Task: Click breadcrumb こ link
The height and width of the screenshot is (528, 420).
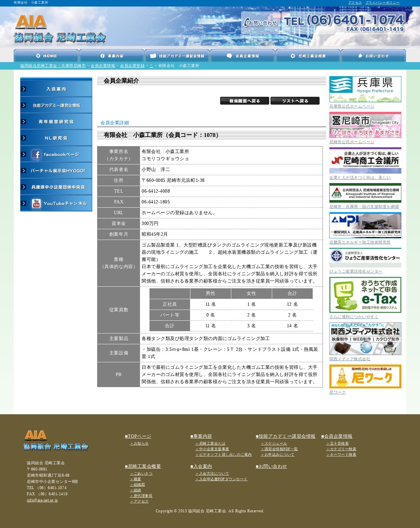Action: coord(151,66)
